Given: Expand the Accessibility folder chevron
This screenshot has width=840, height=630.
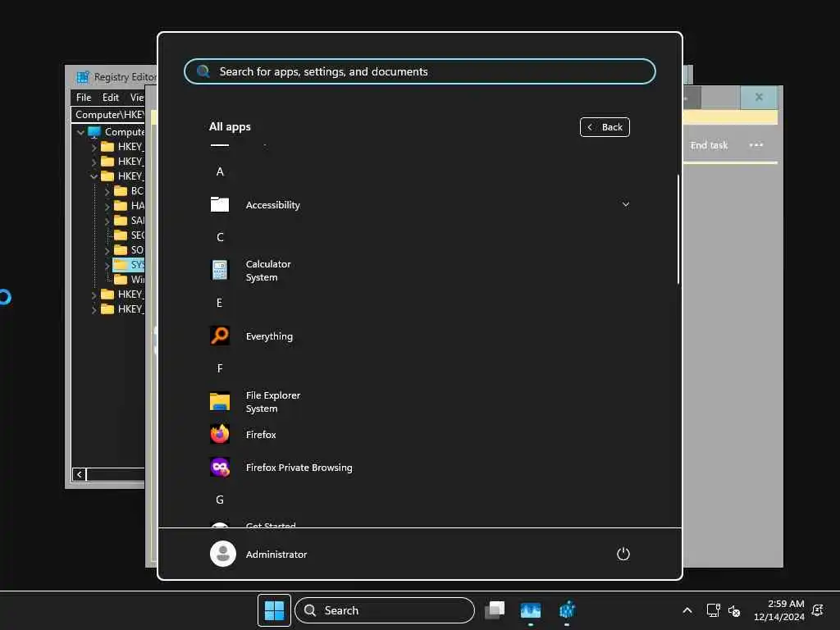Looking at the screenshot, I should (x=625, y=204).
